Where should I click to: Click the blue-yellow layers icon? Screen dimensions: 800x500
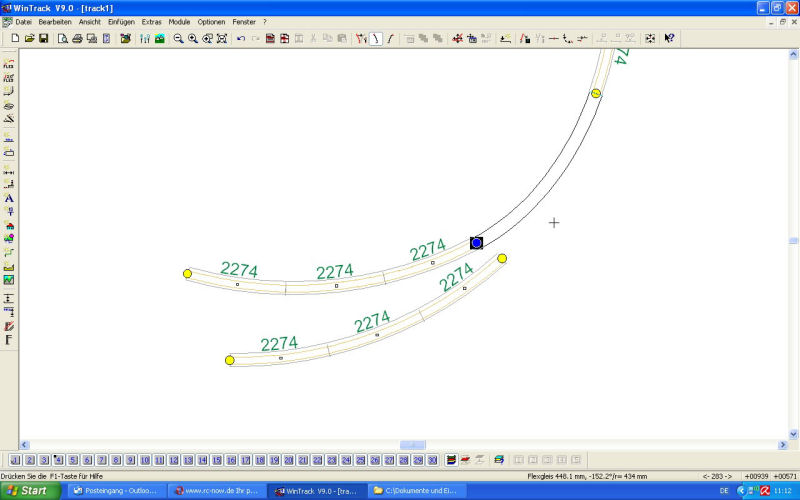pos(499,460)
